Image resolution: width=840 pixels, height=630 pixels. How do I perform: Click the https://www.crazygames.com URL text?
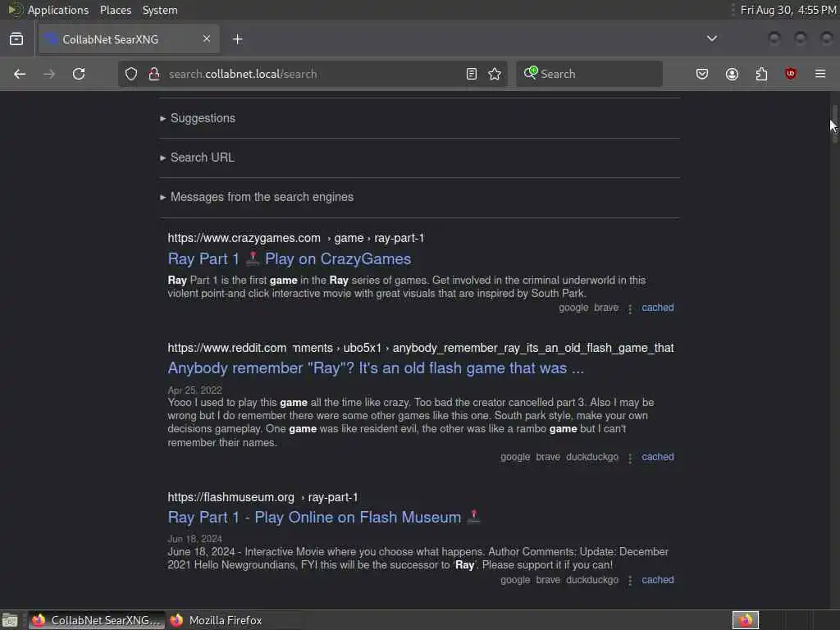click(244, 238)
